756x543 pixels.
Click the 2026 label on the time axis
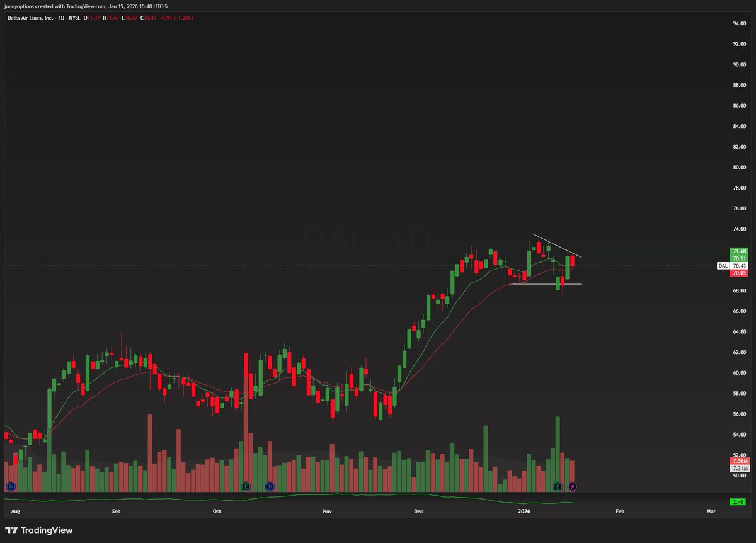pyautogui.click(x=524, y=512)
